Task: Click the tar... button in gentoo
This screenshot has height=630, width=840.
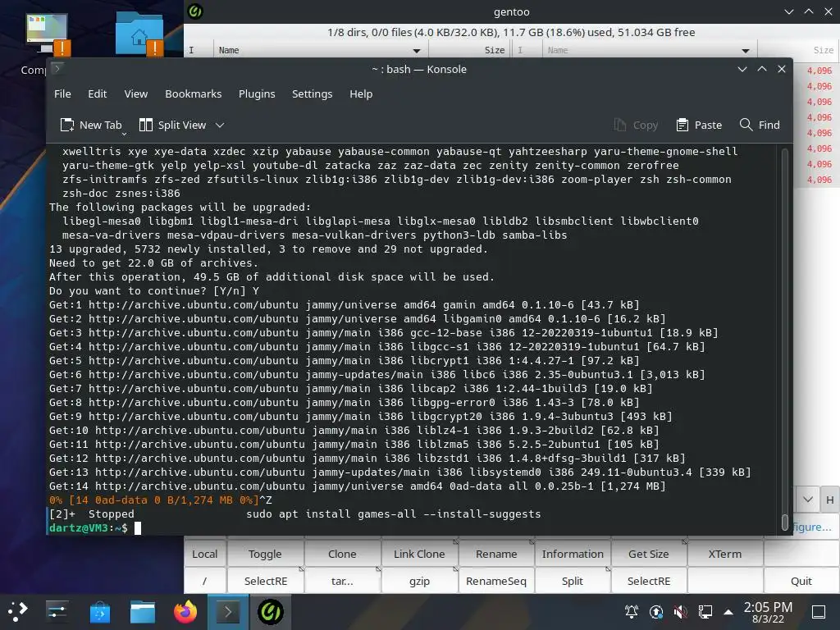Action: click(342, 581)
